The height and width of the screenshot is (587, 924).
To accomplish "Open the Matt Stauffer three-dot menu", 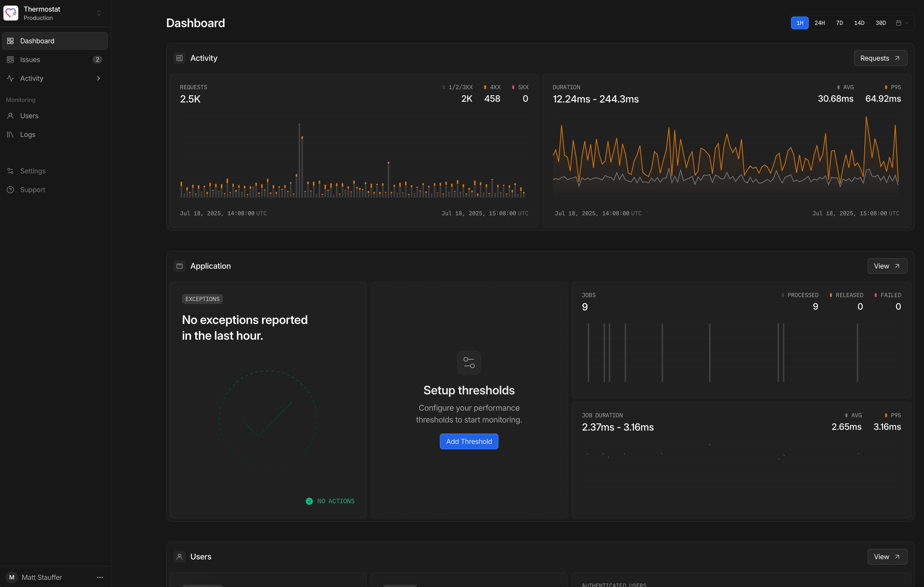I will tap(100, 577).
